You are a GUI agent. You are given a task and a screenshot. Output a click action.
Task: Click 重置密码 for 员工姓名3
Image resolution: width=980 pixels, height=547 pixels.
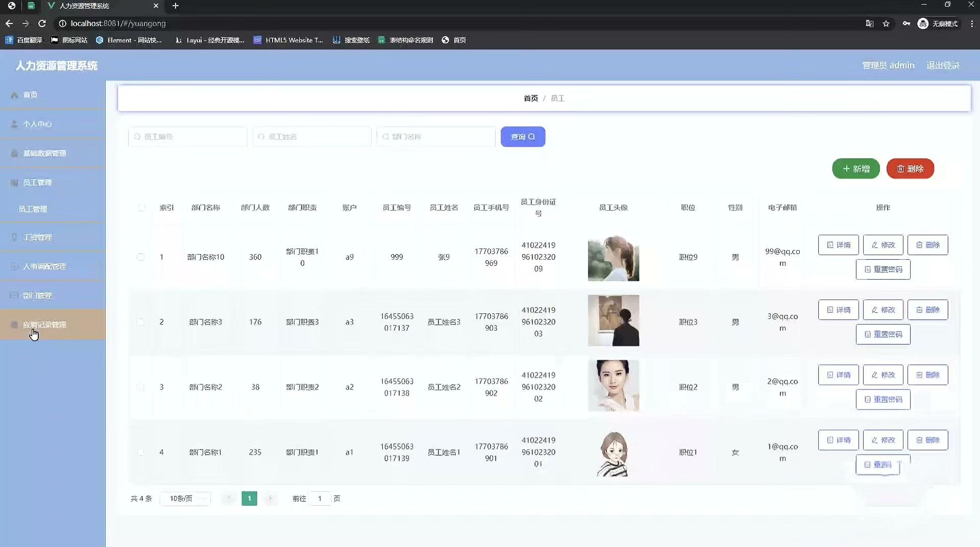(883, 334)
